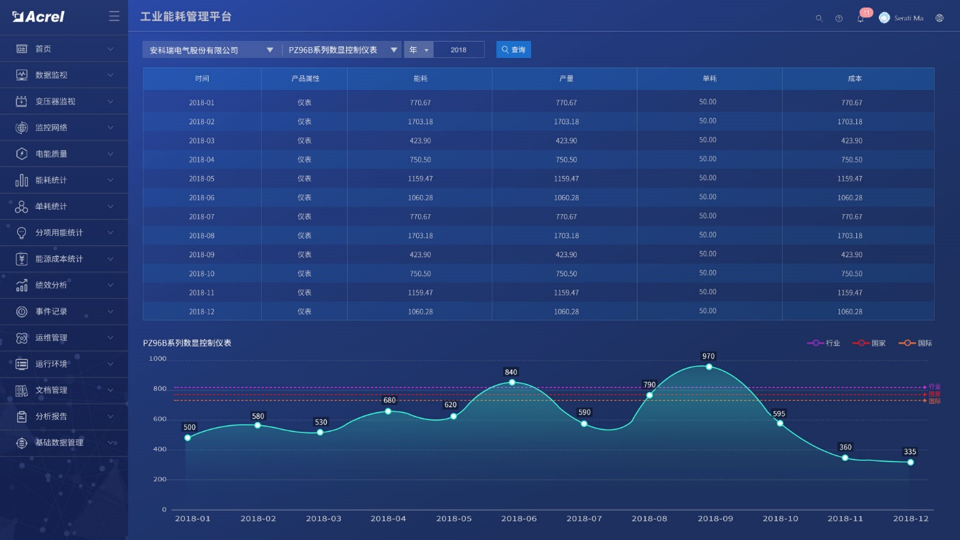960x540 pixels.
Task: Click the search magnifier icon in header
Action: (x=819, y=18)
